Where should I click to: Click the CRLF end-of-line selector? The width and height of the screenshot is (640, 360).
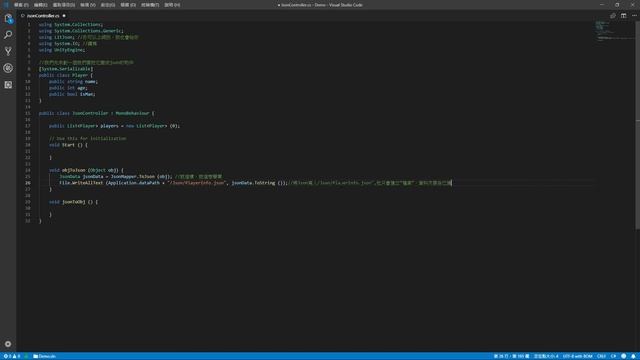pos(601,356)
